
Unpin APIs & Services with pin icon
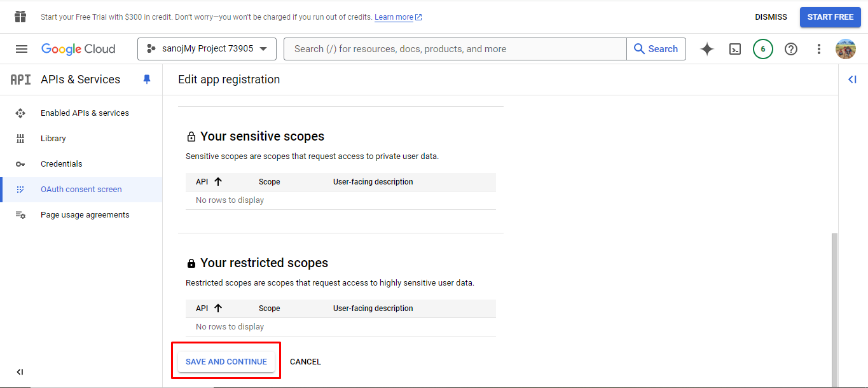click(147, 80)
